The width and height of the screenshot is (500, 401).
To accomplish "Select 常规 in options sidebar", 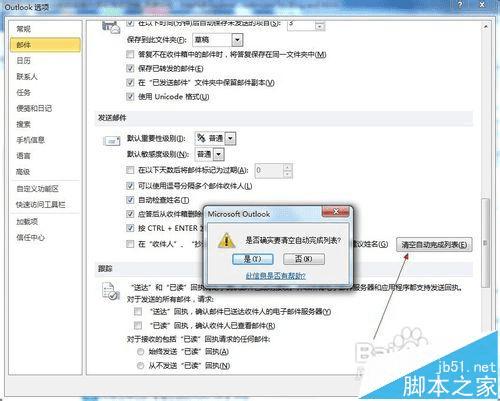I will (x=24, y=29).
